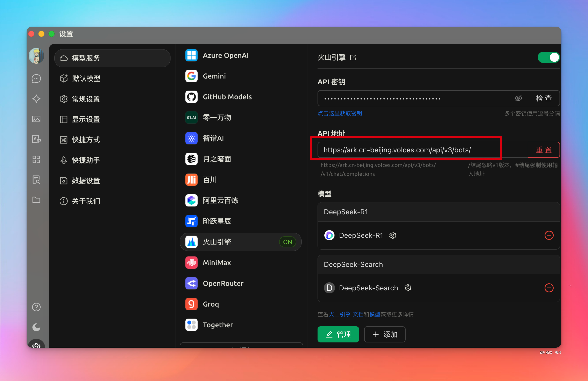This screenshot has width=588, height=381.
Task: Open DeepSeek-R1 model settings gear
Action: click(x=393, y=235)
